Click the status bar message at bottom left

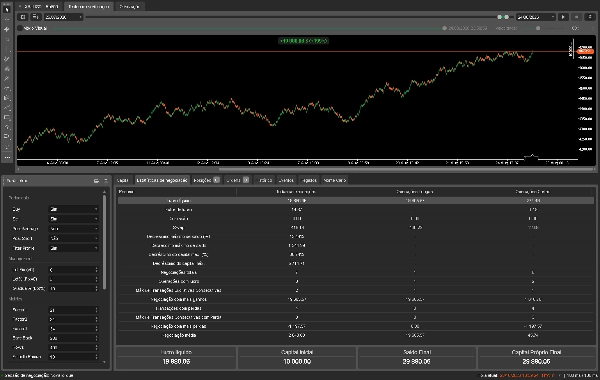38,375
